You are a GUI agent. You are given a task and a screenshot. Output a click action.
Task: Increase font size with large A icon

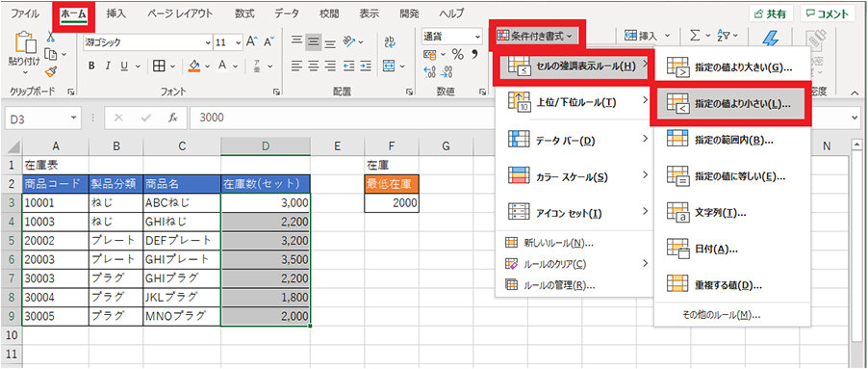(x=252, y=41)
